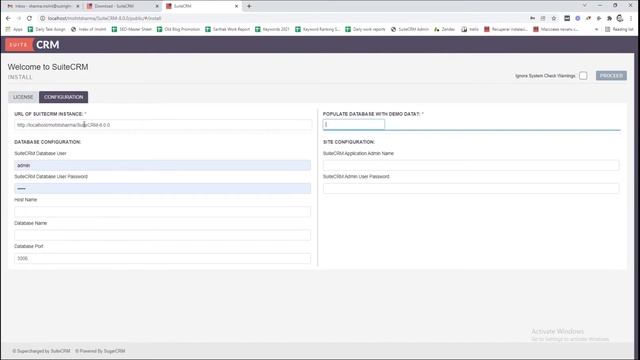The height and width of the screenshot is (360, 640).
Task: Open the Index of /mohit bookmark
Action: (89, 29)
